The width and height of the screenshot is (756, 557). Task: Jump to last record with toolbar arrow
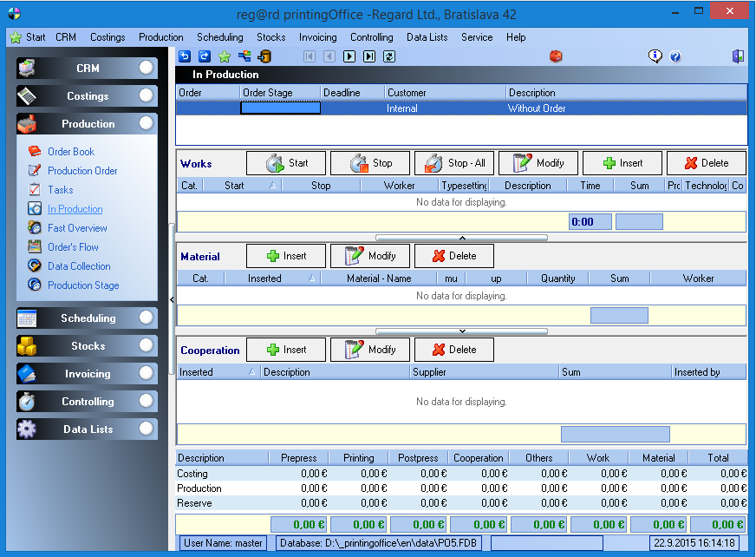tap(369, 56)
